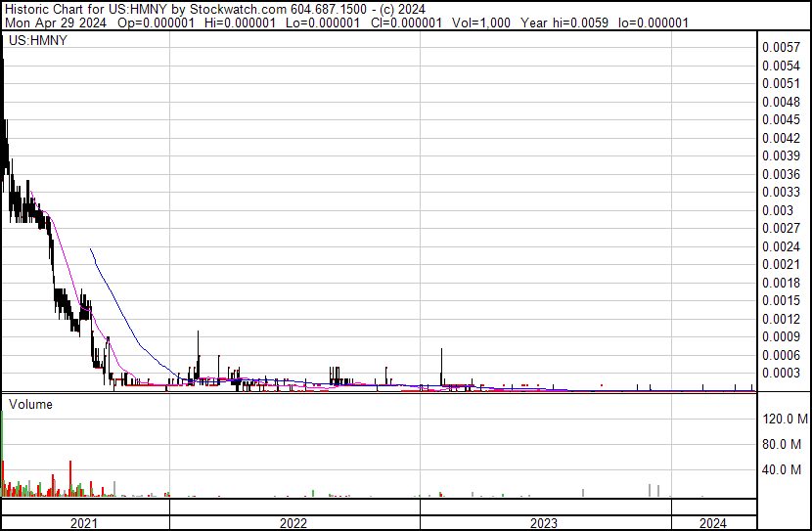The image size is (812, 531).
Task: Select the 2023 year label on time axis
Action: (544, 523)
